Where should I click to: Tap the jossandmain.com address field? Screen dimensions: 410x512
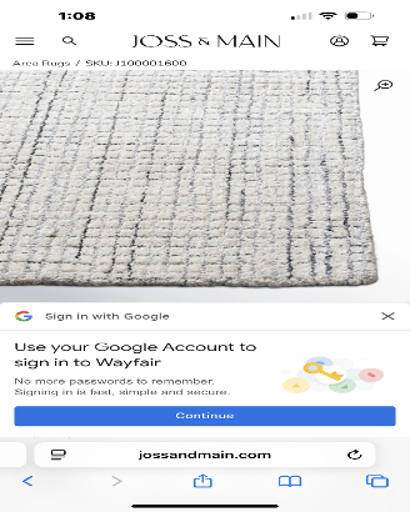tap(205, 455)
